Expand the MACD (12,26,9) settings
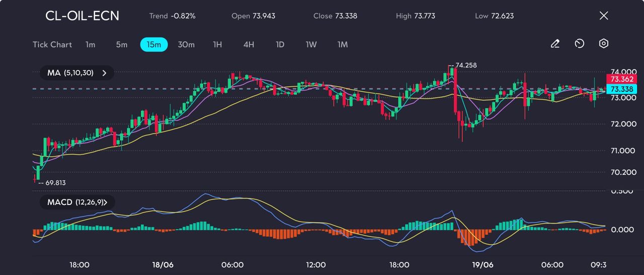644x275 pixels. (77, 202)
